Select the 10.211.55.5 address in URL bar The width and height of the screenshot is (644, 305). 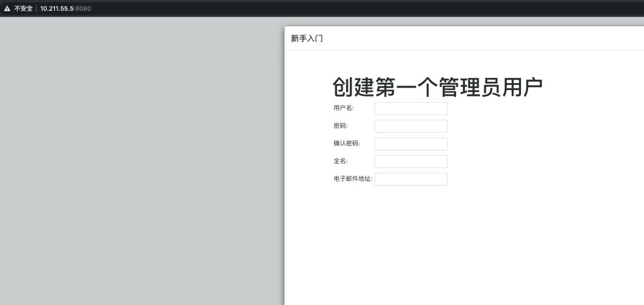57,8
